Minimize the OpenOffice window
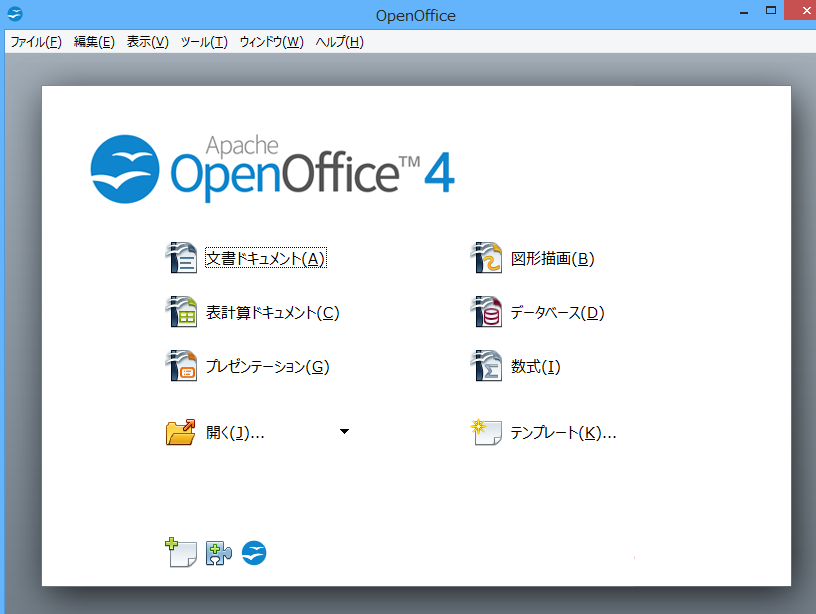Screen dimensions: 816x614 coord(743,12)
